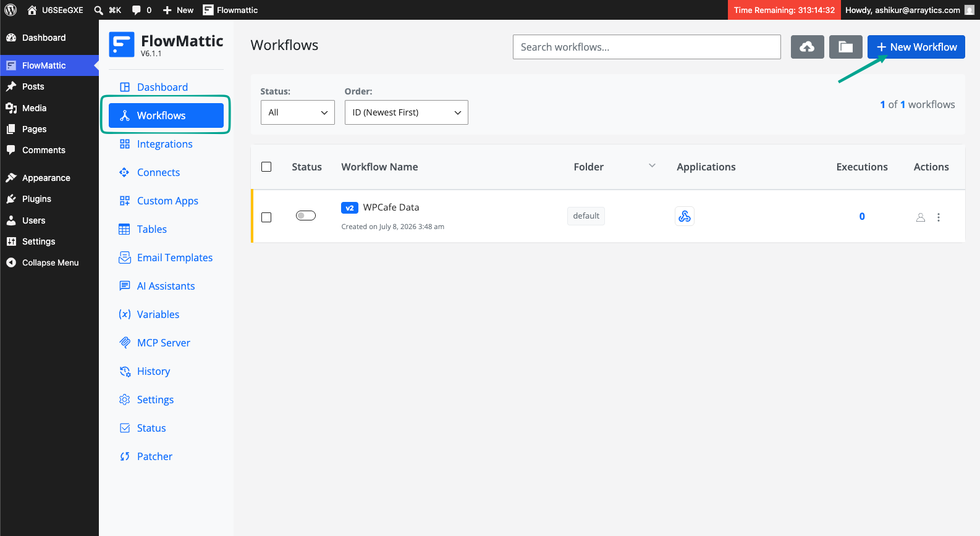Open the ⌘K search in admin bar
The image size is (980, 536).
108,10
